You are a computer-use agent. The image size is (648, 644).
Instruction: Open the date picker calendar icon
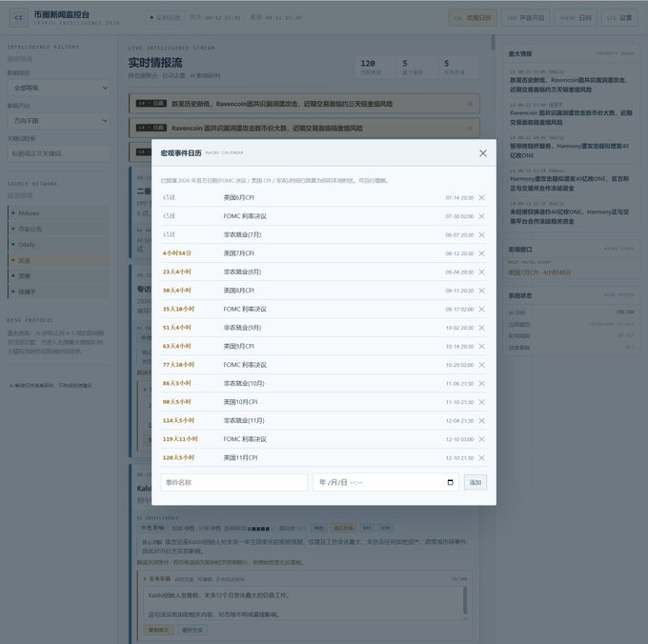click(451, 482)
